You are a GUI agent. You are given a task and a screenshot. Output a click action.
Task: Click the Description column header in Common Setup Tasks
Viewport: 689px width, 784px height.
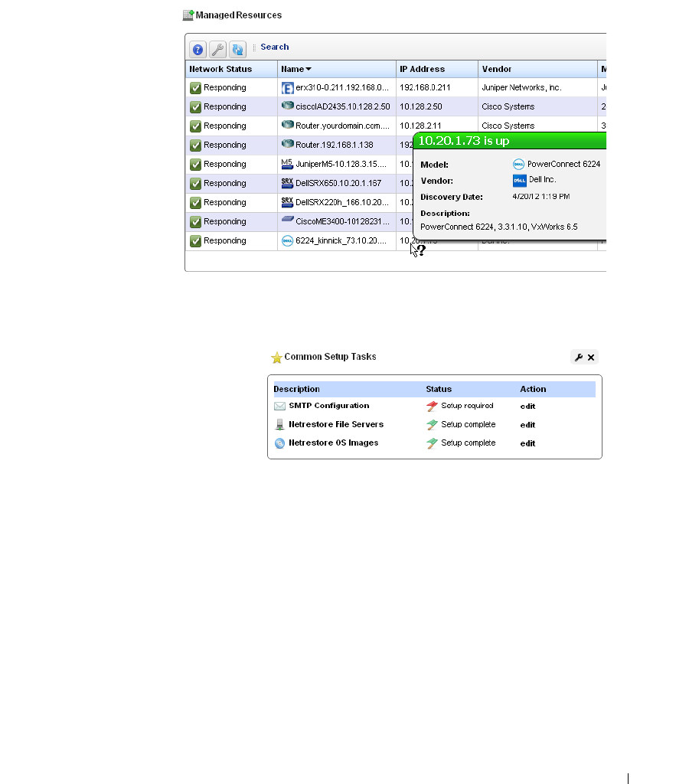coord(296,389)
